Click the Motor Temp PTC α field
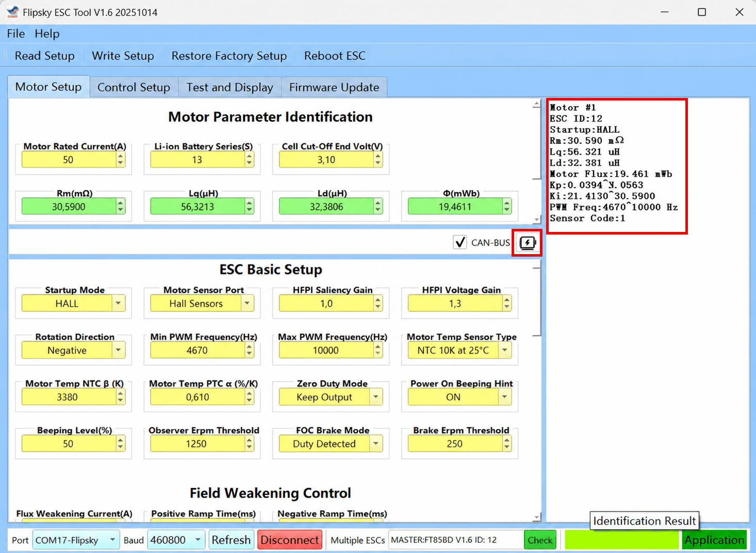The image size is (756, 553). click(x=198, y=397)
